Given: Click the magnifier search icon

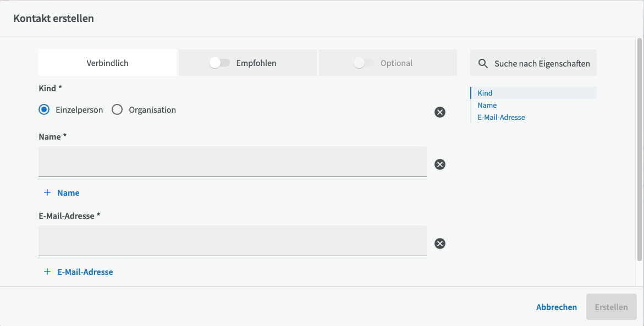Looking at the screenshot, I should (483, 64).
